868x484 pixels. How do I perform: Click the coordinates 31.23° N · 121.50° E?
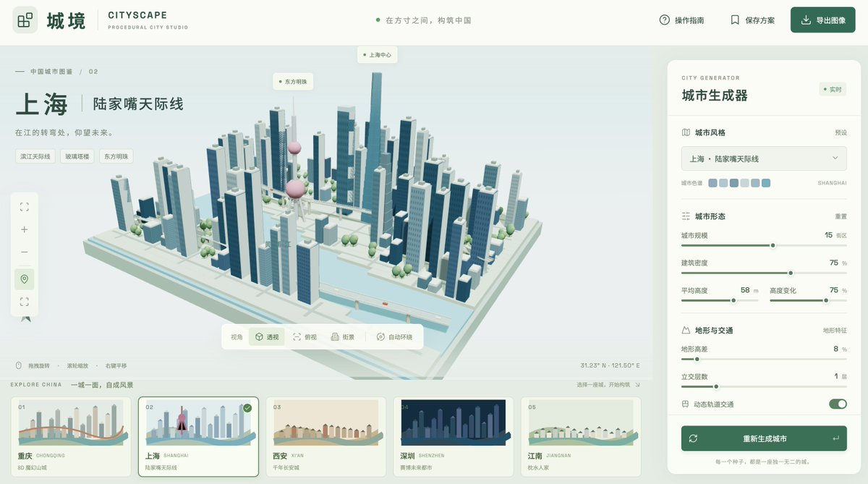(x=610, y=365)
